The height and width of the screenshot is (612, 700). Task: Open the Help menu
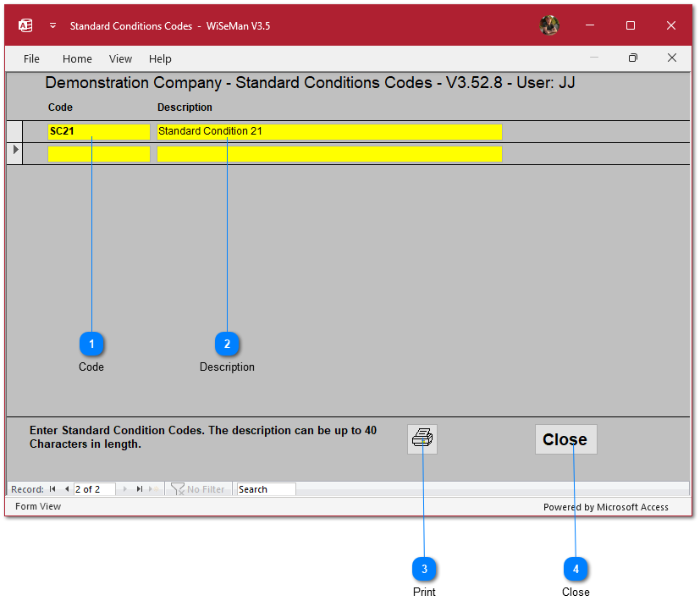(x=160, y=58)
